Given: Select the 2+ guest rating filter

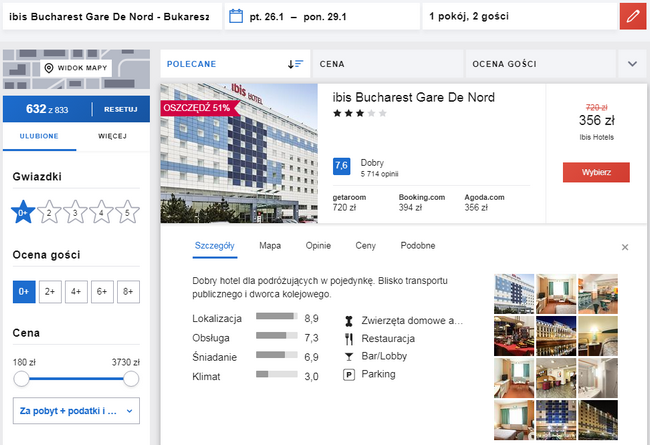Looking at the screenshot, I should point(50,292).
